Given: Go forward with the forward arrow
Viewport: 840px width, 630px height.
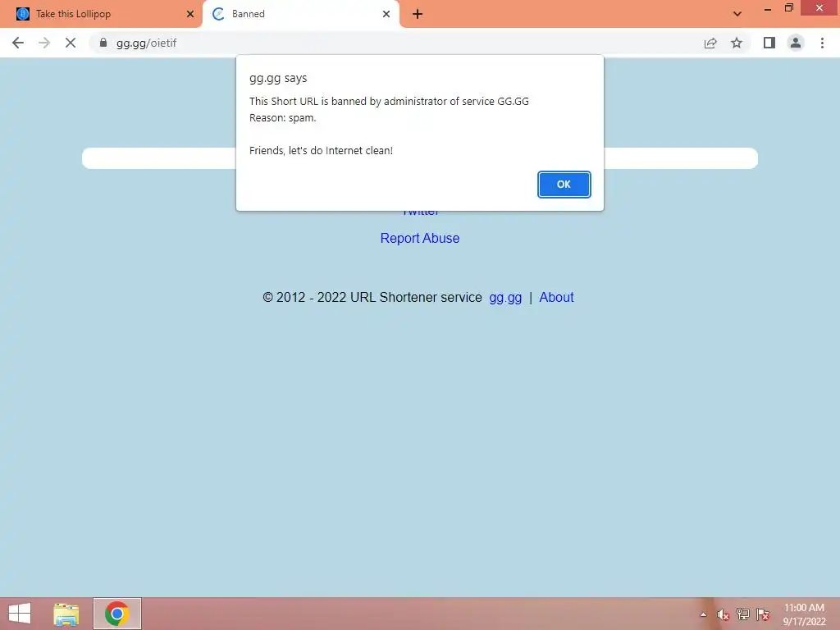Looking at the screenshot, I should 44,43.
